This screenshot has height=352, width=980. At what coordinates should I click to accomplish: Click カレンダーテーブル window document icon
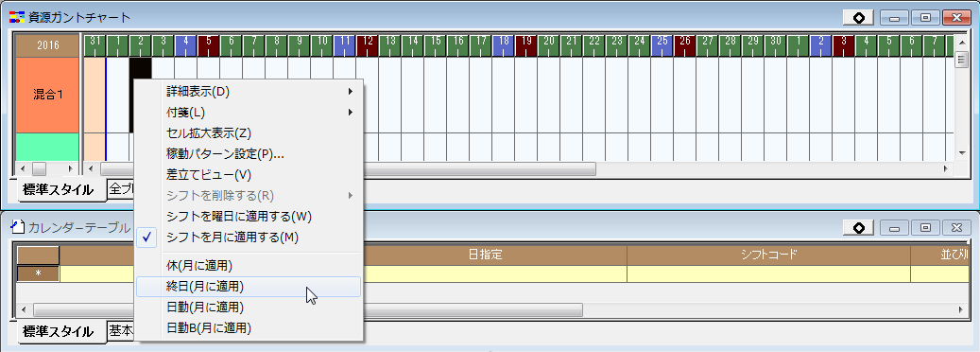(x=17, y=227)
